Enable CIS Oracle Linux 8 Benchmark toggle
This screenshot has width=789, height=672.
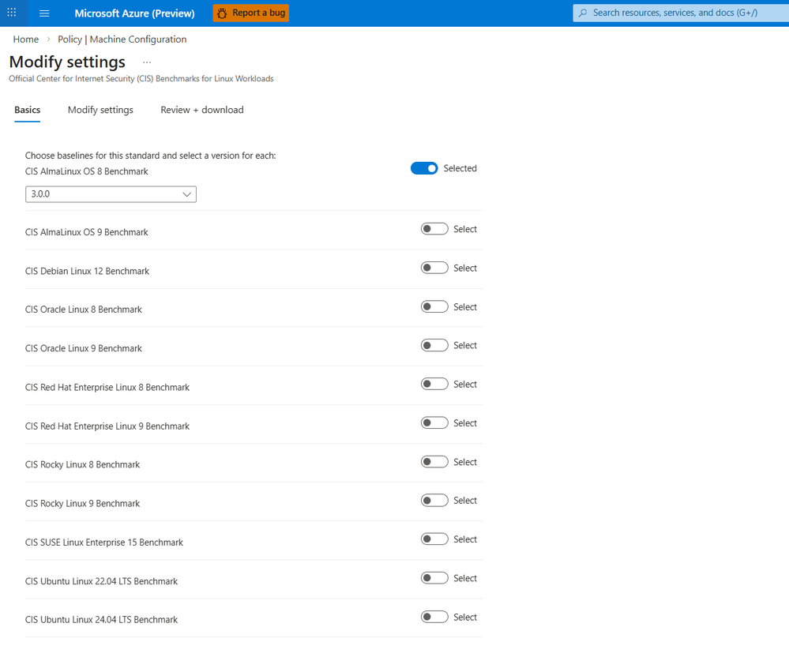click(x=434, y=306)
